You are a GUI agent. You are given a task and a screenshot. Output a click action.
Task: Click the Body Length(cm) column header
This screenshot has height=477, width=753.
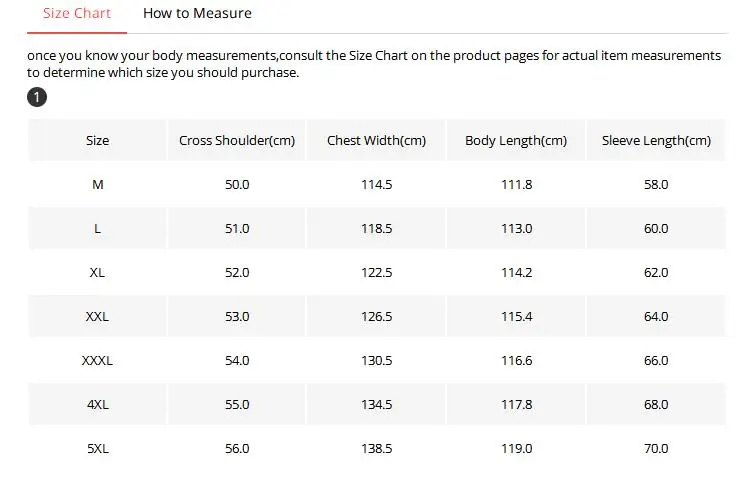516,140
